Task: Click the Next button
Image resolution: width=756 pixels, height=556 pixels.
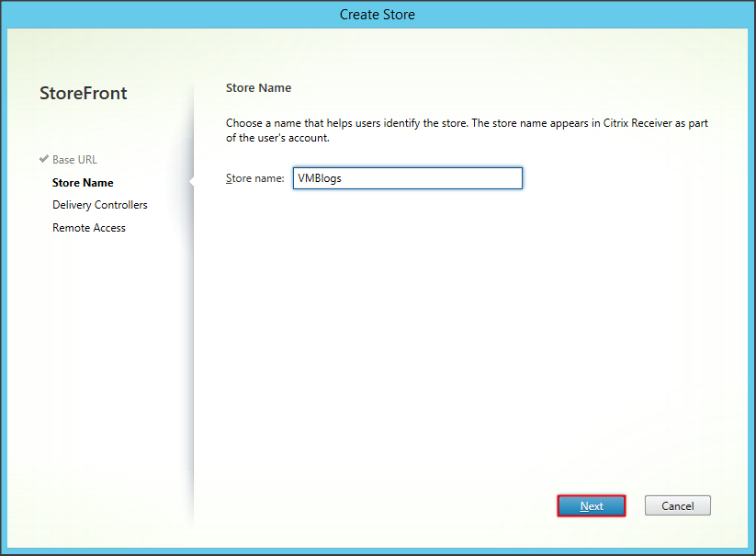Action: coord(592,505)
